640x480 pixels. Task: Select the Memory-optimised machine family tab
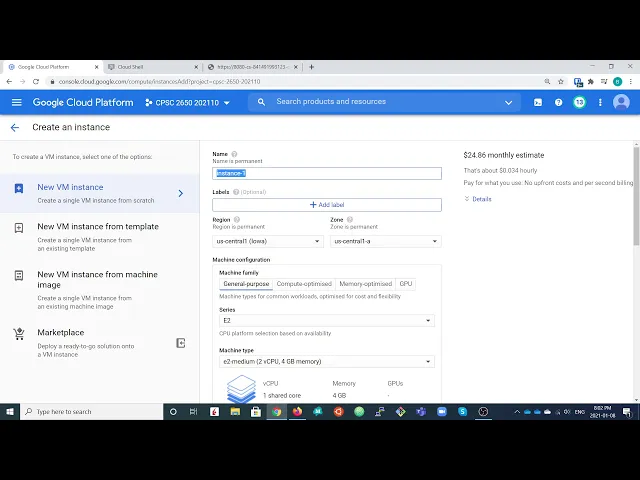click(x=366, y=284)
